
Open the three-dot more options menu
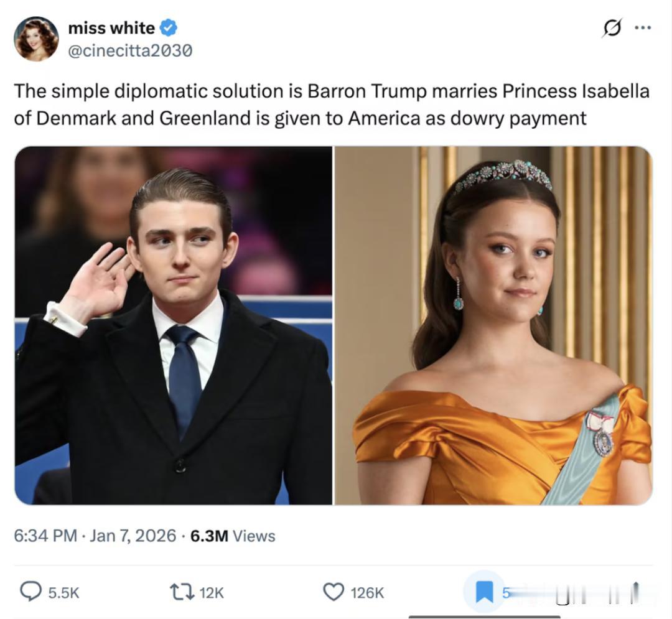pos(642,28)
